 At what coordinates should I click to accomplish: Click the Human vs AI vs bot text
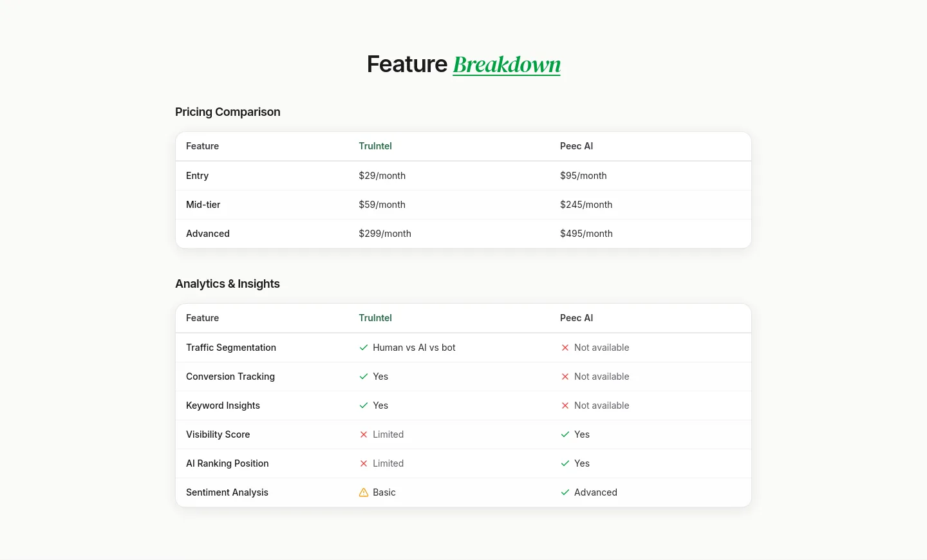(x=414, y=348)
